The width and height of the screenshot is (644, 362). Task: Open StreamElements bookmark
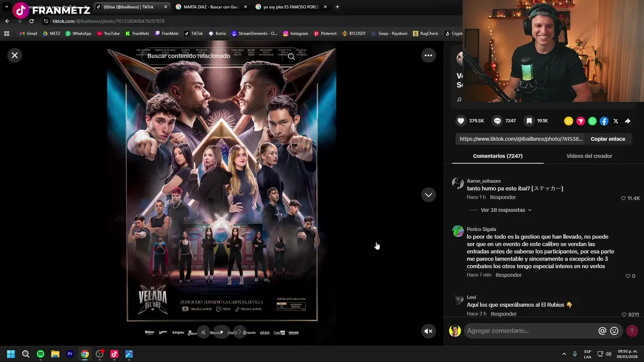(x=254, y=34)
